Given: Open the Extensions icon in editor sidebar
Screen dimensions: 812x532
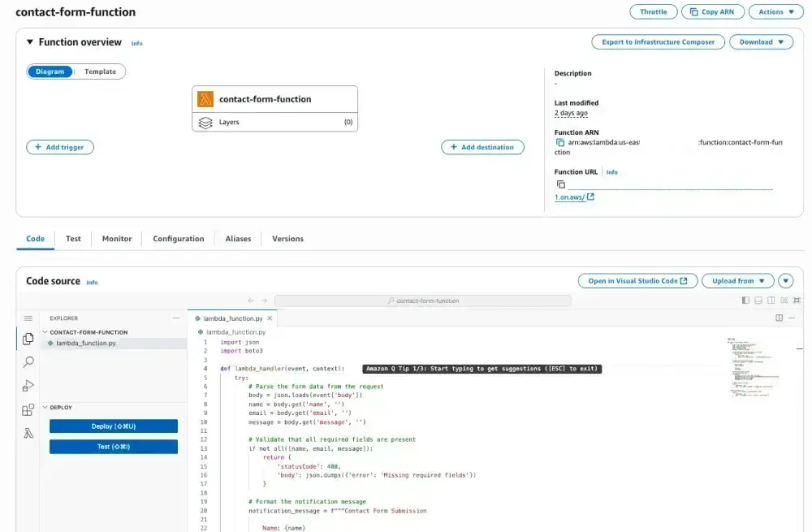Looking at the screenshot, I should (x=28, y=409).
